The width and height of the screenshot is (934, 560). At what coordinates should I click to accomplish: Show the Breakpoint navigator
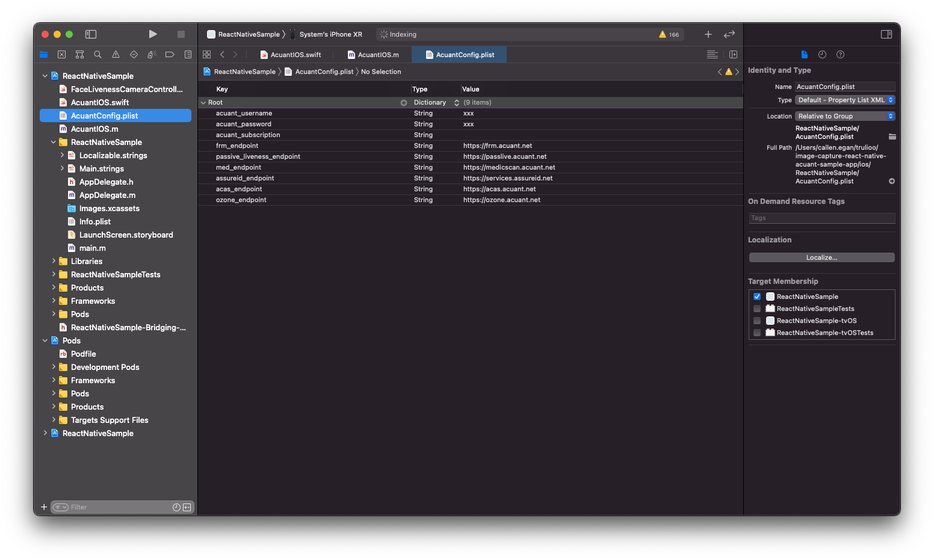click(x=170, y=55)
